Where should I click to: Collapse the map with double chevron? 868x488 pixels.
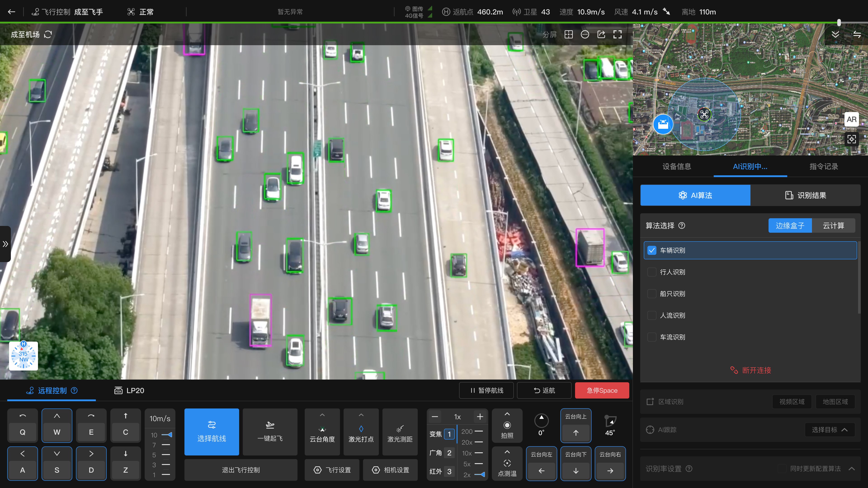point(835,34)
